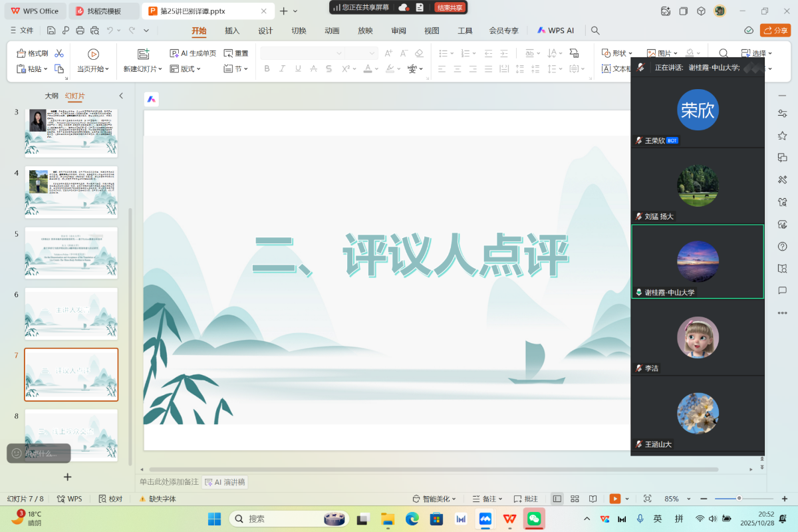Click the AI 生成单页 button icon
The height and width of the screenshot is (532, 798).
pos(175,53)
